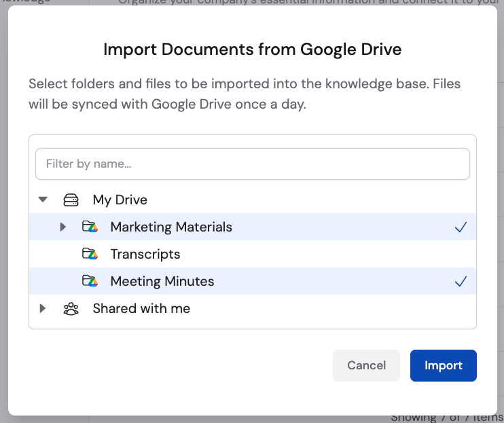Deselect the Marketing Materials checkmark
This screenshot has height=423, width=504.
click(461, 227)
